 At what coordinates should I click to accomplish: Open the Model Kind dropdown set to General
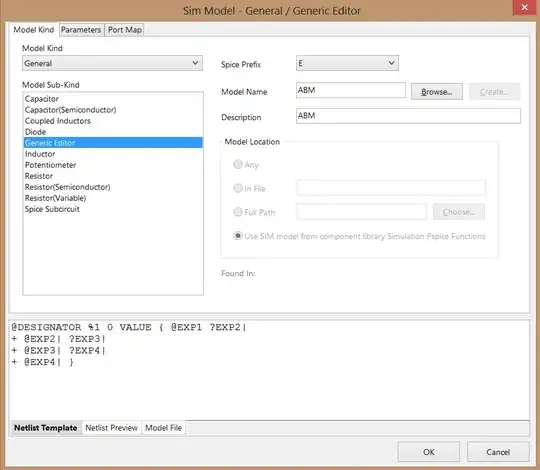point(112,63)
